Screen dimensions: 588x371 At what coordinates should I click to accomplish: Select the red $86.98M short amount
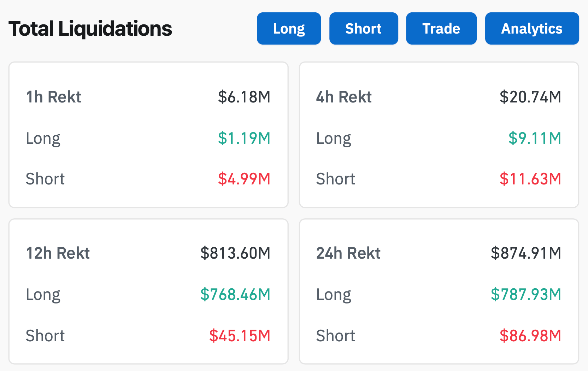pyautogui.click(x=530, y=336)
